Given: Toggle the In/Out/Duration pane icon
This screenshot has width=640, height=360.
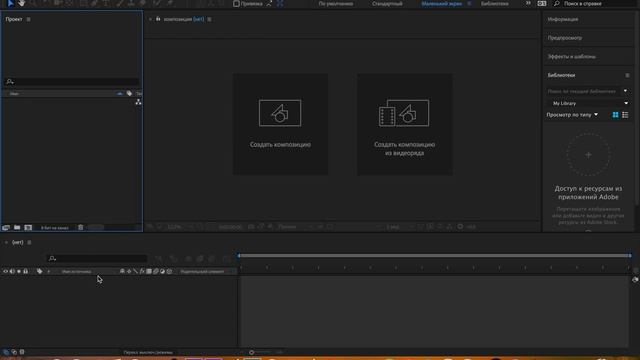Looking at the screenshot, I should 22,352.
